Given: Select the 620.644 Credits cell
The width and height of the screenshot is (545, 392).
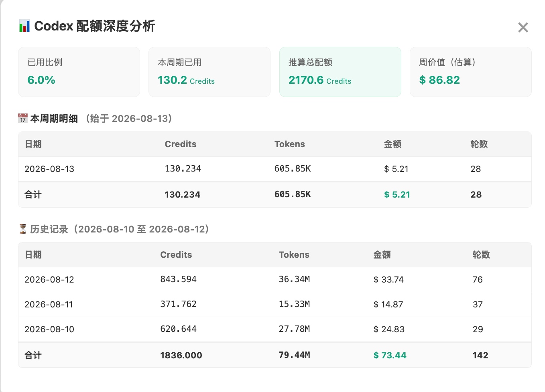Looking at the screenshot, I should click(x=179, y=329).
